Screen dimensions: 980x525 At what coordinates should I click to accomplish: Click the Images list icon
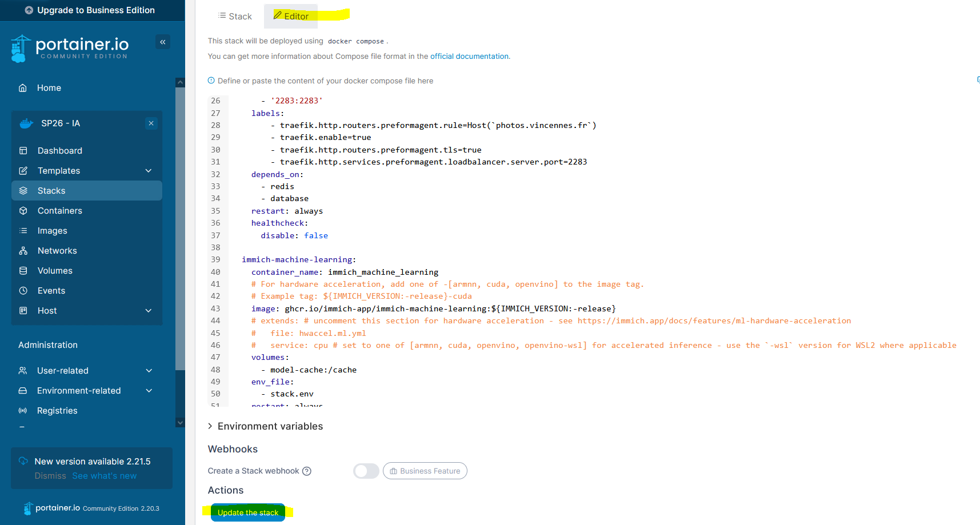click(23, 231)
